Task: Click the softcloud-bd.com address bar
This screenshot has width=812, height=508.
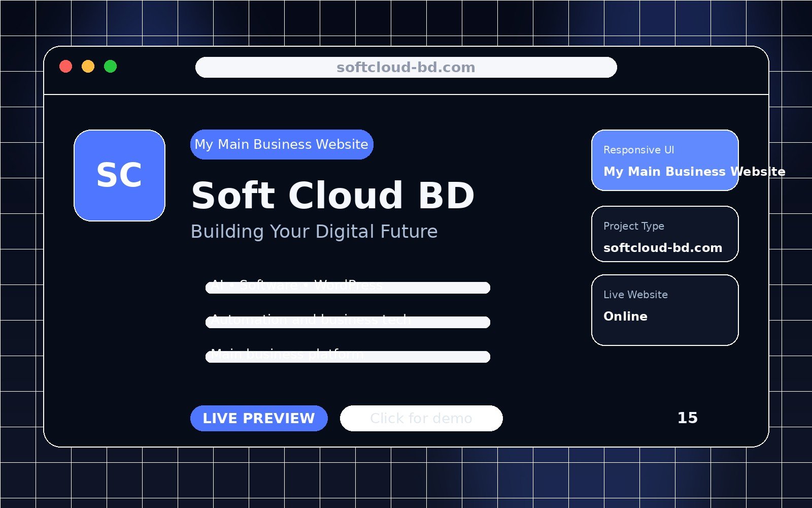Action: tap(406, 67)
